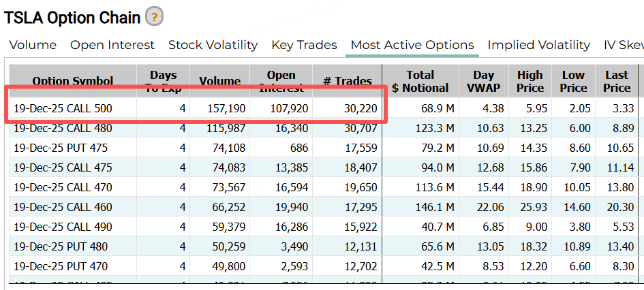644x290 pixels.
Task: Click the High Price column header
Action: pyautogui.click(x=530, y=81)
